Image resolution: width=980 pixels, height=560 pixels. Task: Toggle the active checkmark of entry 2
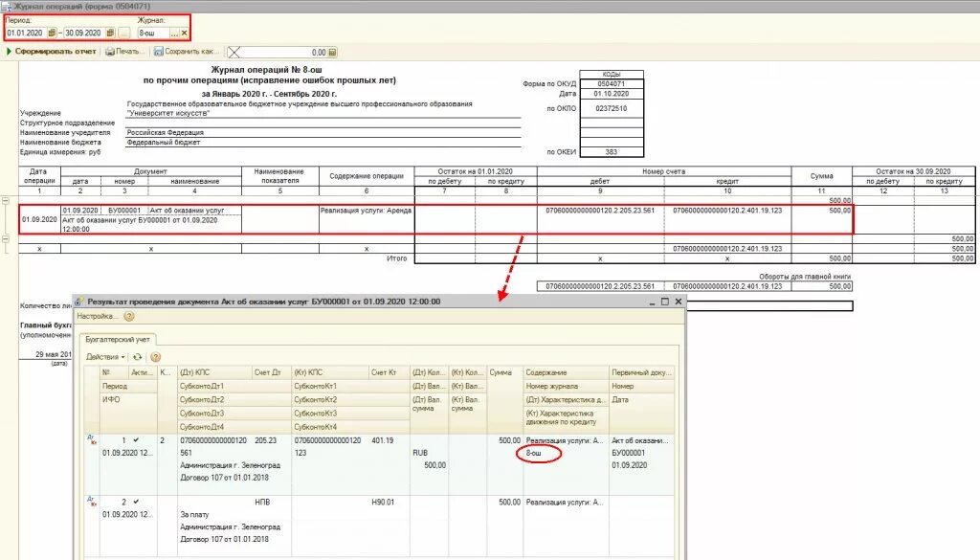pos(136,502)
